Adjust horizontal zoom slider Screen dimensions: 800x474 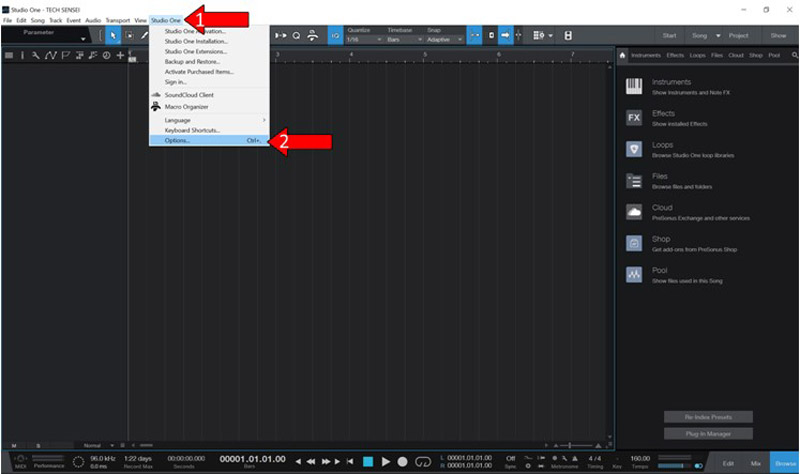[577, 445]
